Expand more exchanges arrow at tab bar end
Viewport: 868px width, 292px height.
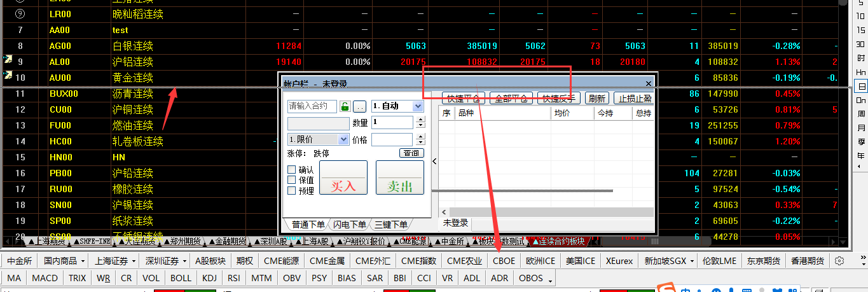coord(862,261)
